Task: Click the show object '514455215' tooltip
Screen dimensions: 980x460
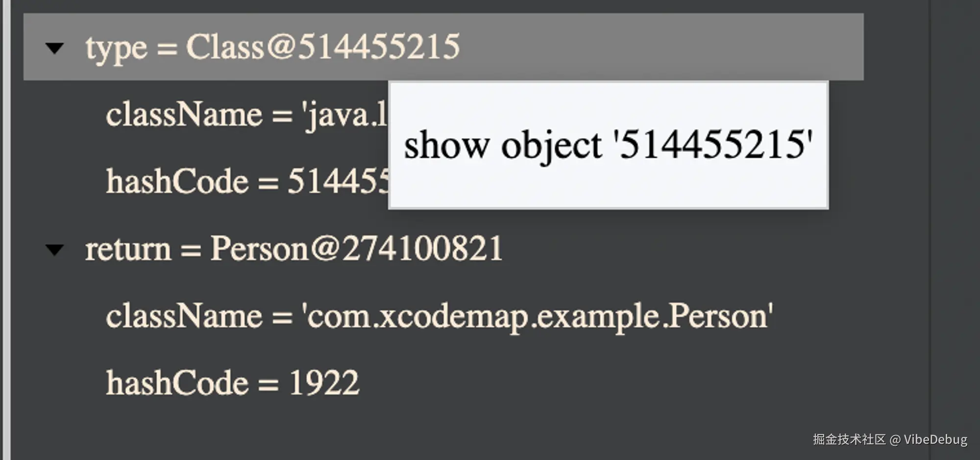Action: pyautogui.click(x=608, y=145)
